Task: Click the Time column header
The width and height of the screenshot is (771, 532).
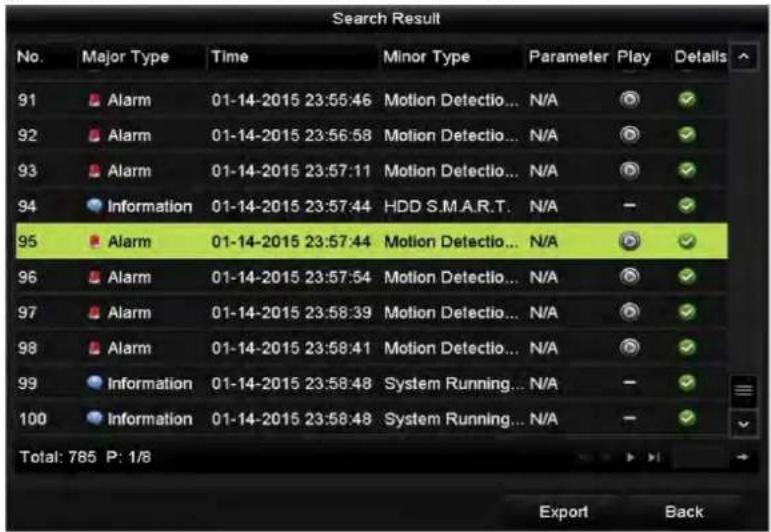Action: 230,57
